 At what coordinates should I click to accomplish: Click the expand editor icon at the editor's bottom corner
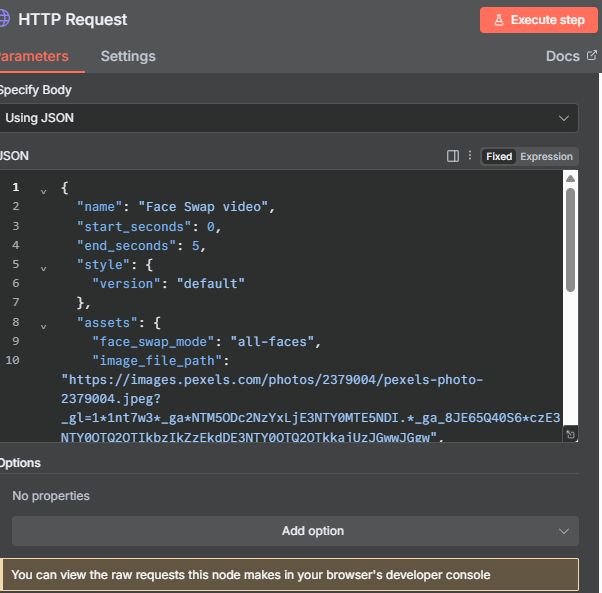pos(570,434)
